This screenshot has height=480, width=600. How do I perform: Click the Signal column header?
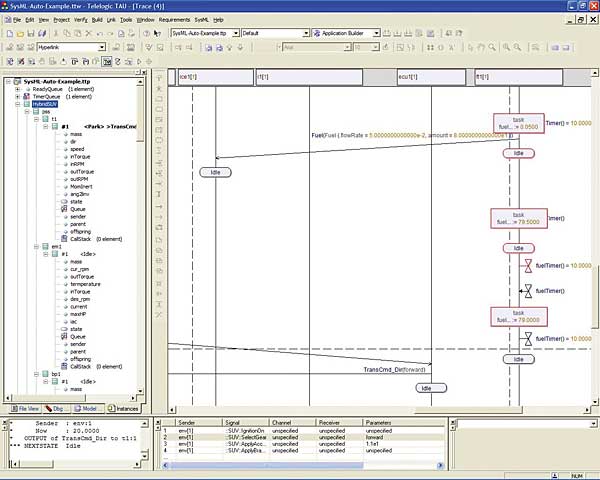coord(246,423)
